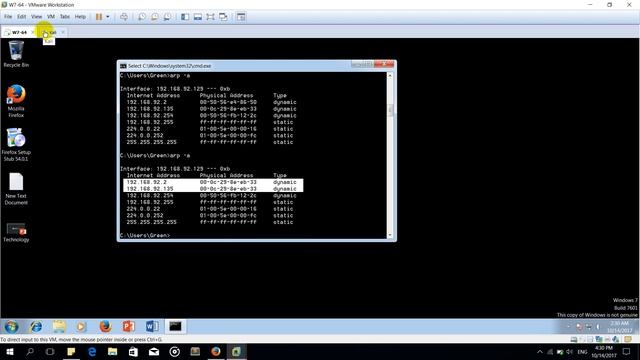The height and width of the screenshot is (360, 640).
Task: Click ENG language indicator
Action: (x=582, y=351)
